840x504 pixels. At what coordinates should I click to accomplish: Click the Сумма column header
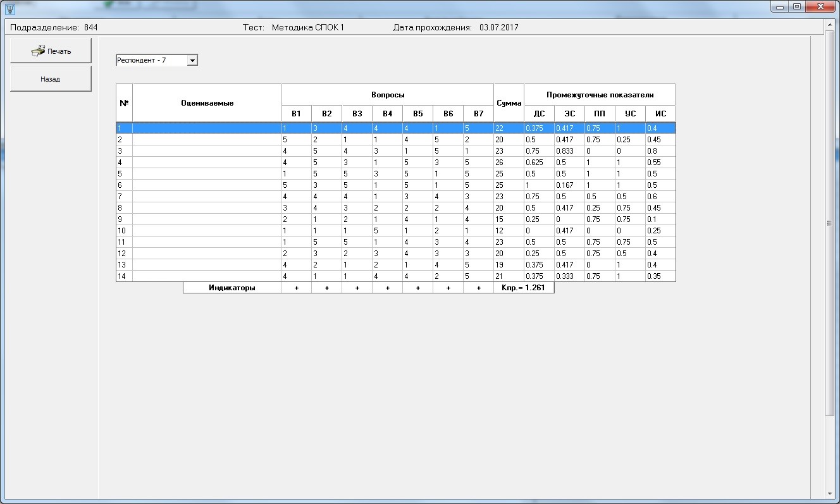tap(509, 103)
